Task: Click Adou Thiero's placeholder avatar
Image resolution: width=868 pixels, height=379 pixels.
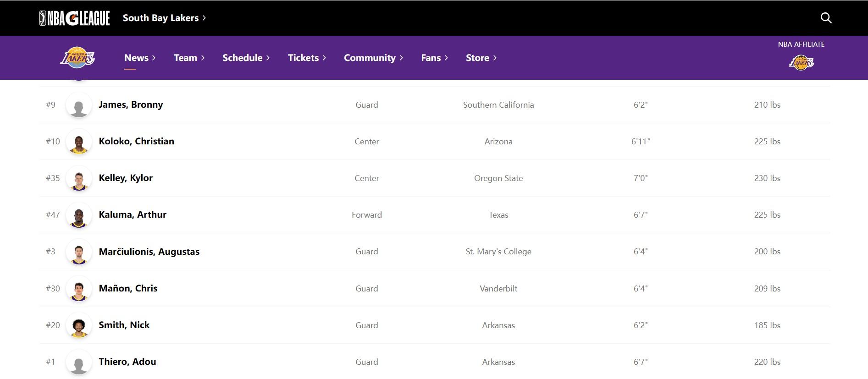Action: 78,362
